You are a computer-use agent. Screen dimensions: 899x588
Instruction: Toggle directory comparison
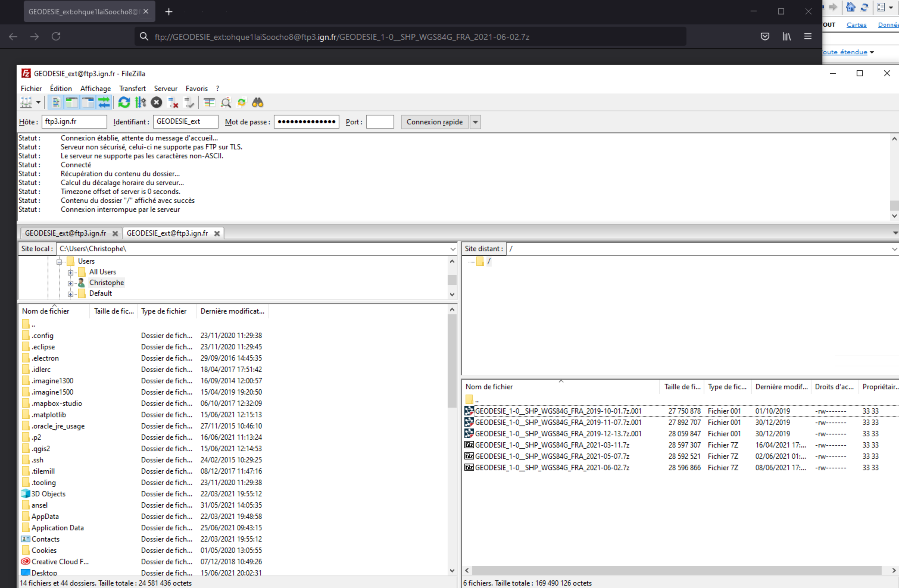[x=226, y=102]
